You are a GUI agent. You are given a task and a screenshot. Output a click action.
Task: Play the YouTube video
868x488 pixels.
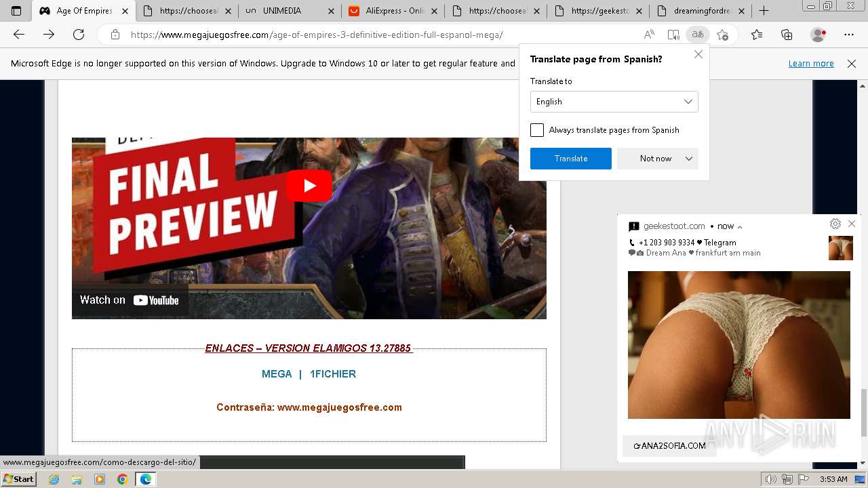click(309, 186)
